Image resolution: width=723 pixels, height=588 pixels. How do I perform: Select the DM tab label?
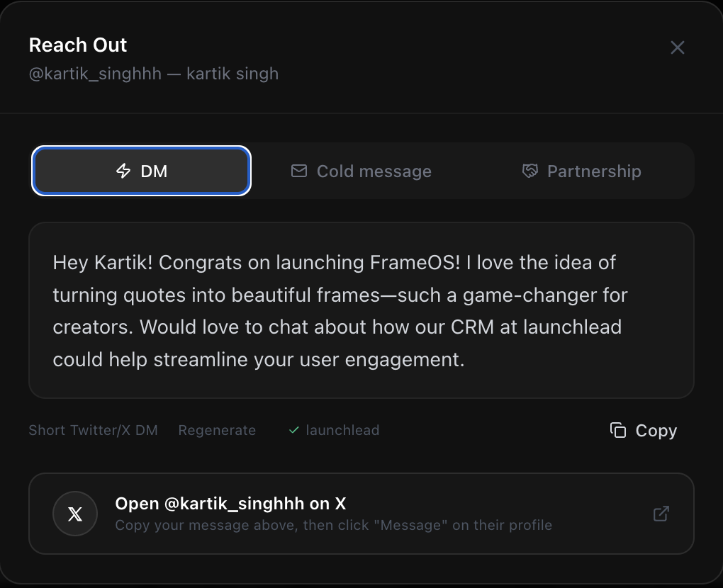click(154, 171)
